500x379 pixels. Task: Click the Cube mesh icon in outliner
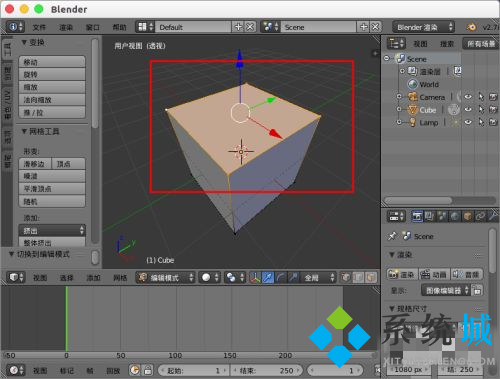click(413, 109)
